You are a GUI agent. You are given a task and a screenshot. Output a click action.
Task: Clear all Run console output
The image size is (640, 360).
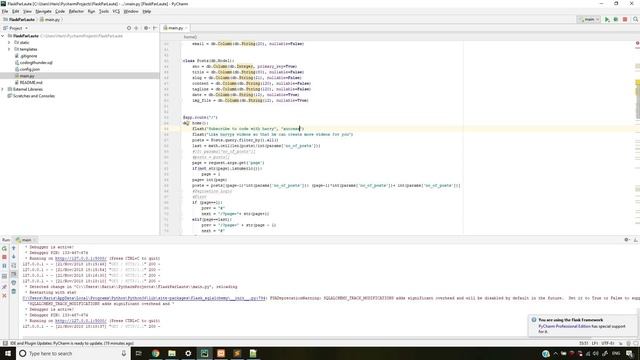tap(13, 291)
